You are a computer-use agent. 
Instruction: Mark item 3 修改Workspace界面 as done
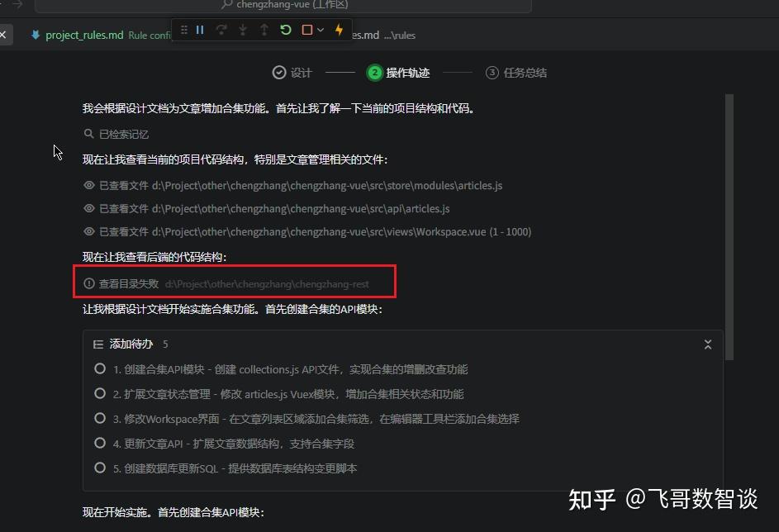[99, 419]
